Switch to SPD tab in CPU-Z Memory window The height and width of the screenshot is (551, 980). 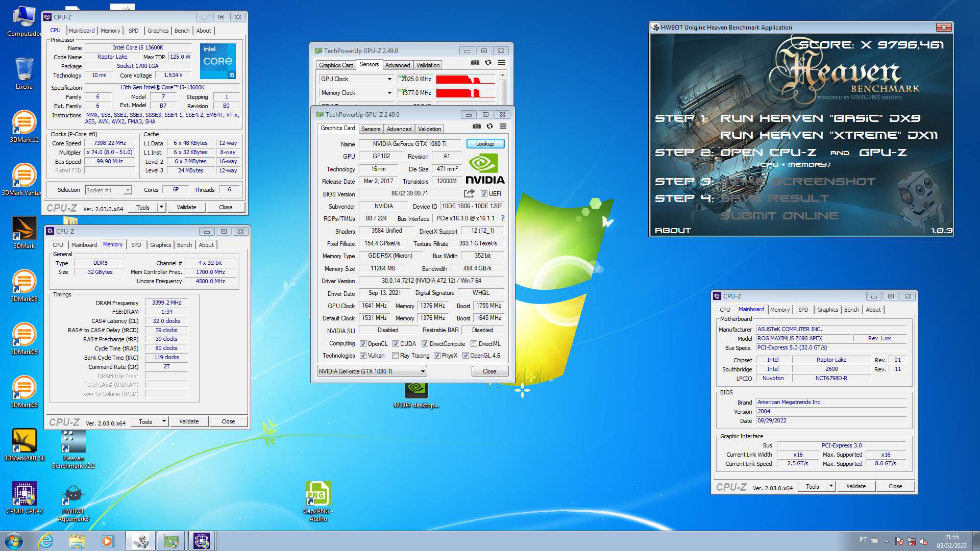[136, 245]
